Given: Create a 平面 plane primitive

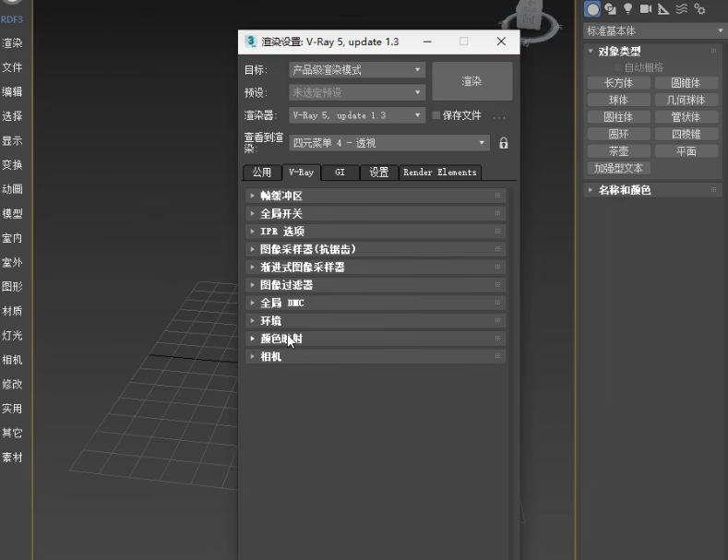Looking at the screenshot, I should [x=686, y=151].
